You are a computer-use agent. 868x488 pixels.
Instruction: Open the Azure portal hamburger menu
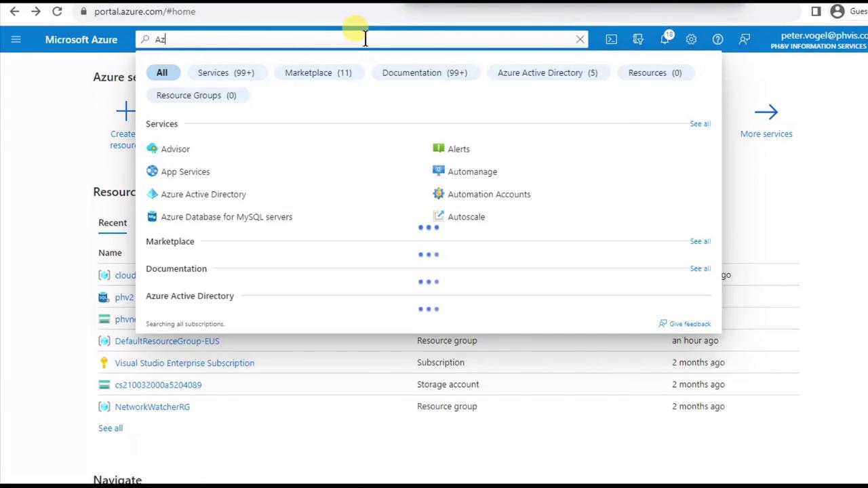pos(16,39)
